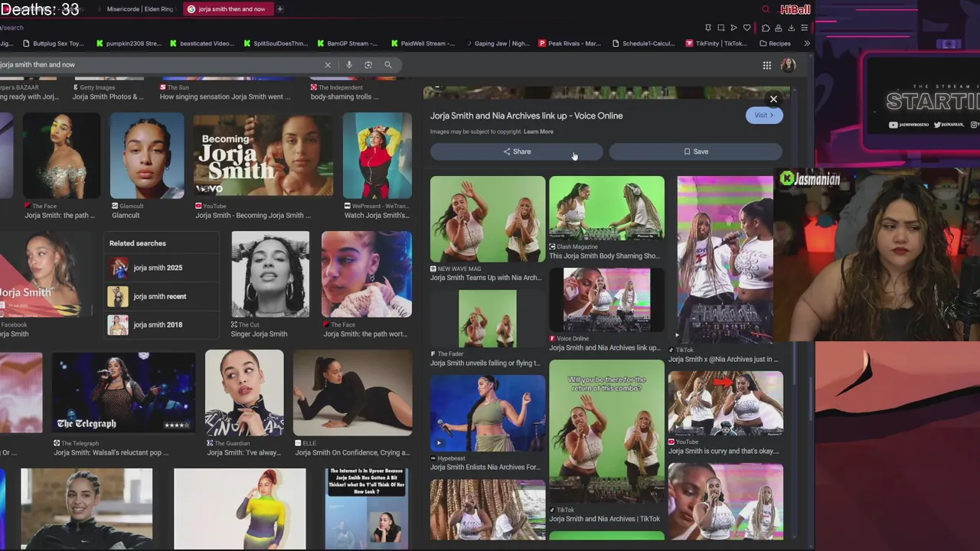Open SplitSoulDoesThin bookmark

[275, 44]
